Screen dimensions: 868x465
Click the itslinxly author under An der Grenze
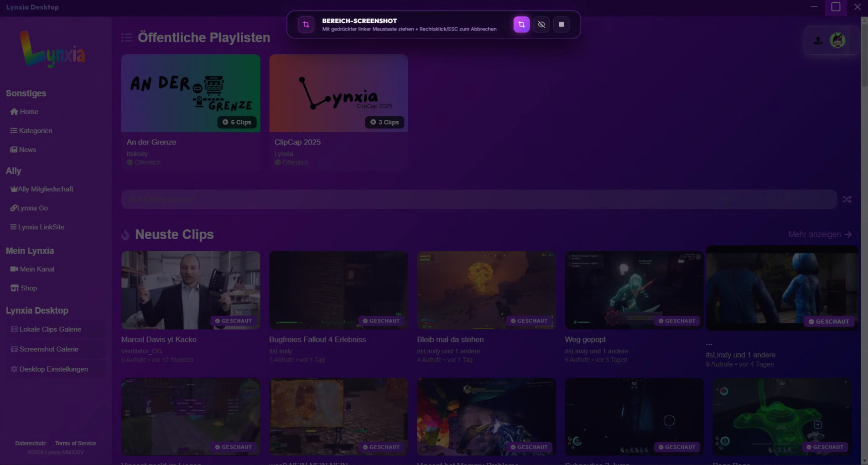[x=137, y=154]
